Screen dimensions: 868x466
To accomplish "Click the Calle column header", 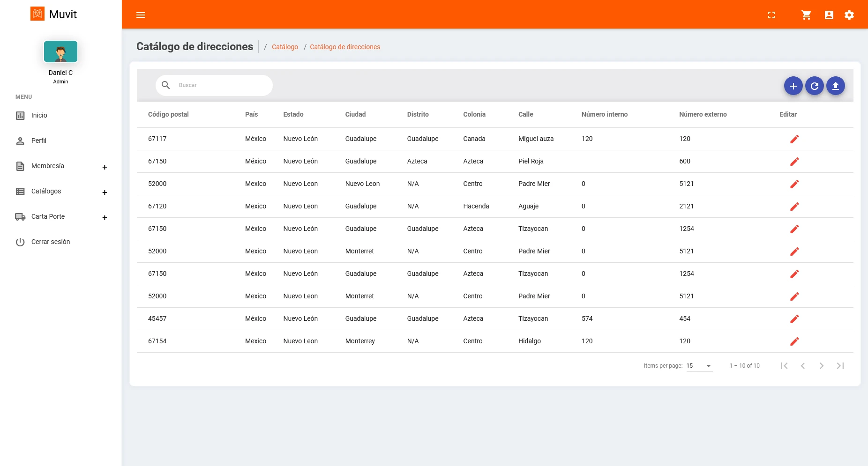I will [526, 114].
